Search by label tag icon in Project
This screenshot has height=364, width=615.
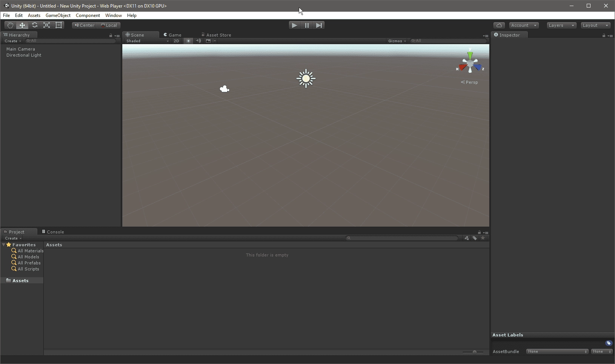(475, 238)
